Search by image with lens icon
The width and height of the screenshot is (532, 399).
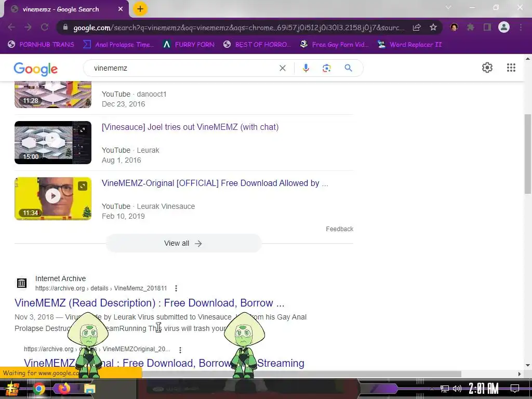(x=326, y=68)
